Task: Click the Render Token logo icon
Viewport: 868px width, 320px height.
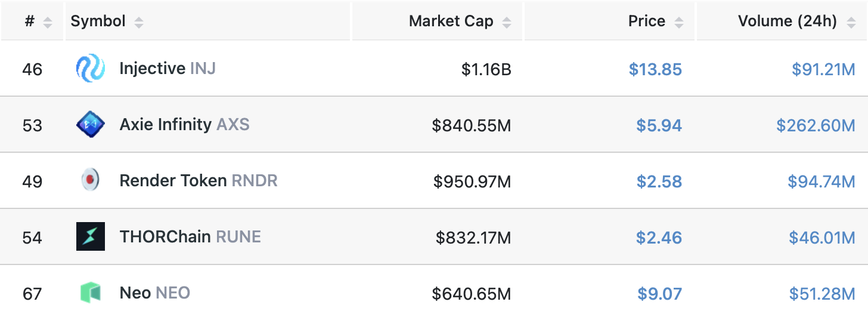Action: tap(91, 180)
